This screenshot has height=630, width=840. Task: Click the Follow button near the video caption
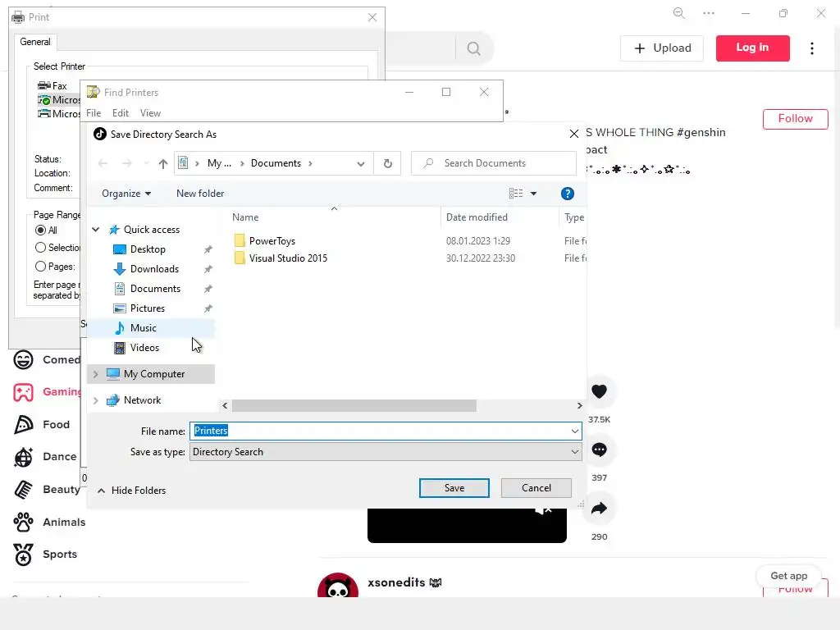[795, 119]
